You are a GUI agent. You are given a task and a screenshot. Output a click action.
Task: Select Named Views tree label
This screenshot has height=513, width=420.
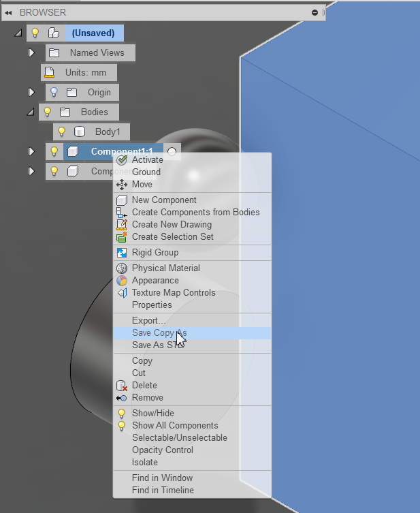point(97,52)
